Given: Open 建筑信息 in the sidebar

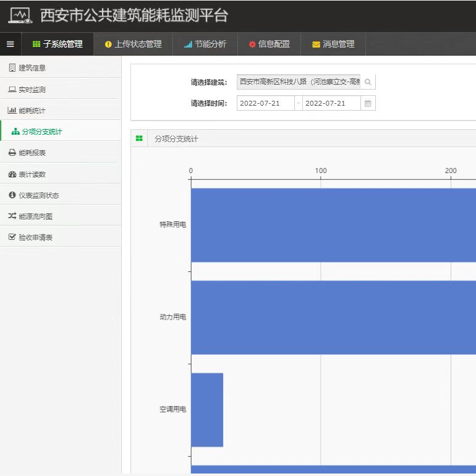Looking at the screenshot, I should coord(32,67).
